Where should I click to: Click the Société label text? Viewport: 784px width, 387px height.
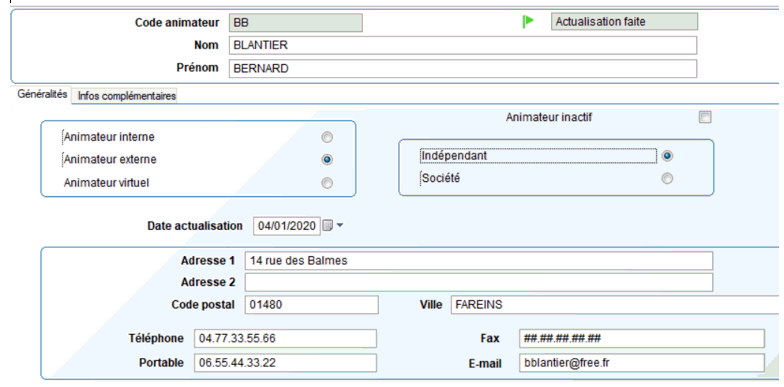[x=440, y=178]
